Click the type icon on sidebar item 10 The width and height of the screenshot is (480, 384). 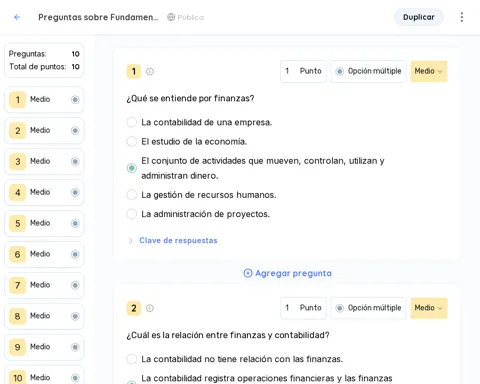pyautogui.click(x=75, y=378)
